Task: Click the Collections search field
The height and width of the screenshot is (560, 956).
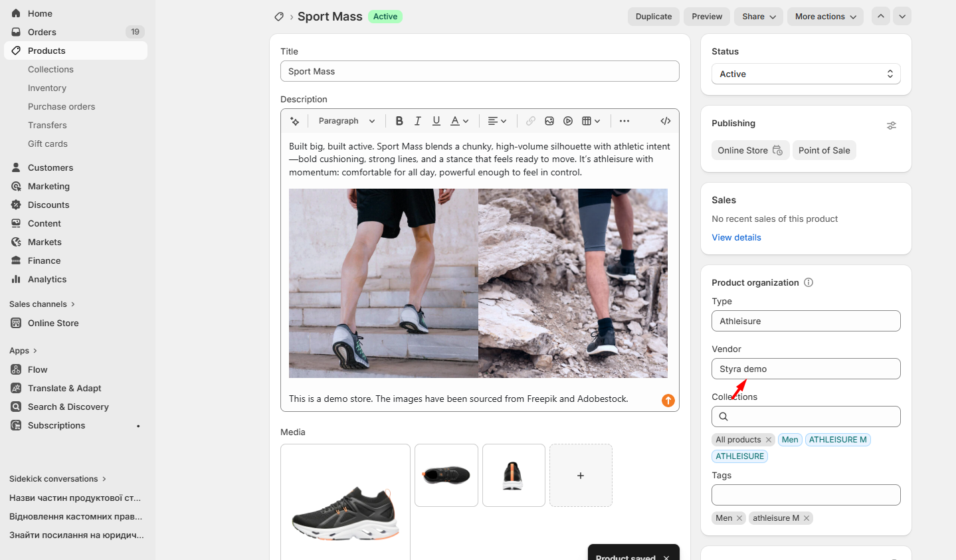Action: point(806,417)
